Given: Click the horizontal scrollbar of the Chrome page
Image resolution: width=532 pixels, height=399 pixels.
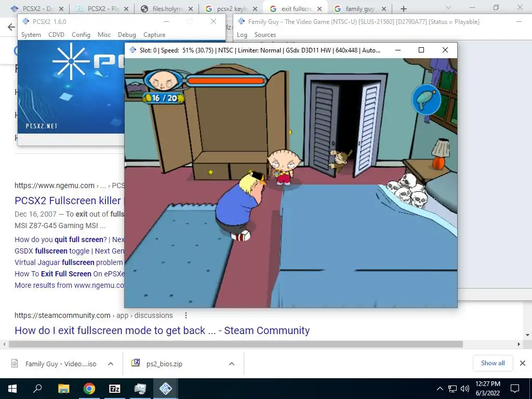Looking at the screenshot, I should [x=236, y=344].
